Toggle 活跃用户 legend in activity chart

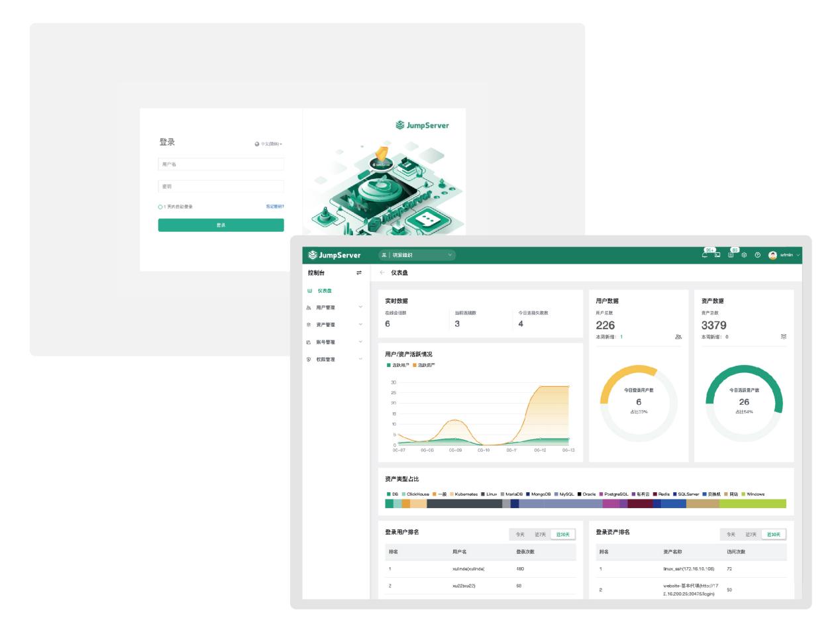point(397,365)
